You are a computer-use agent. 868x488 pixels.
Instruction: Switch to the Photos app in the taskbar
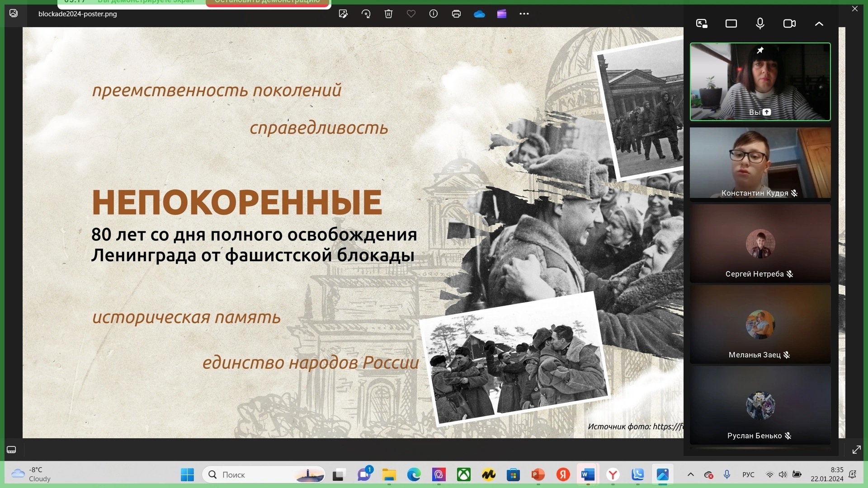click(663, 475)
